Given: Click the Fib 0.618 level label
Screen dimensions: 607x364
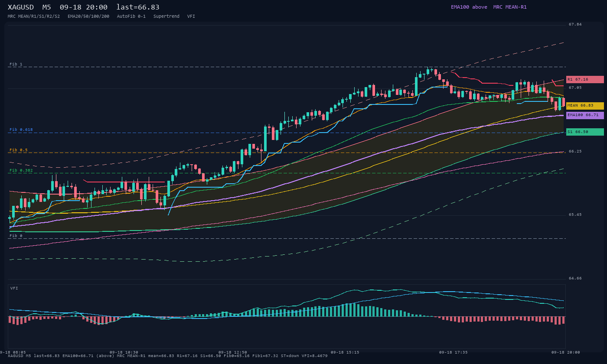Looking at the screenshot, I should pos(21,130).
